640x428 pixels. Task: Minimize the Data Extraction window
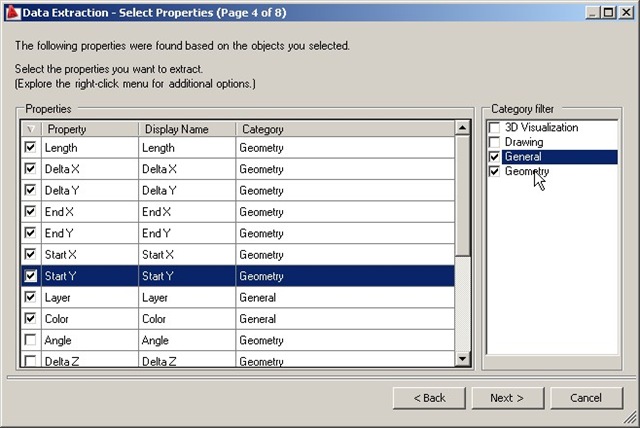tap(593, 13)
